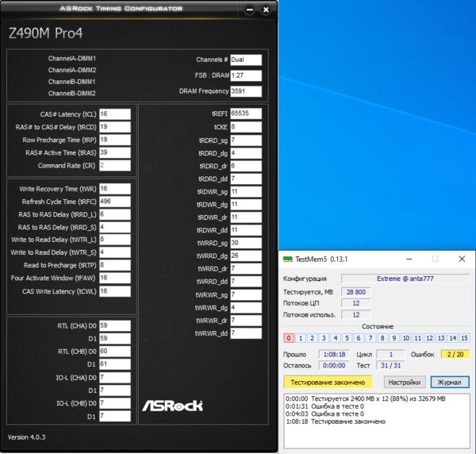The width and height of the screenshot is (476, 454).
Task: Open the Журнал log button in TestMem5
Action: coord(450,383)
